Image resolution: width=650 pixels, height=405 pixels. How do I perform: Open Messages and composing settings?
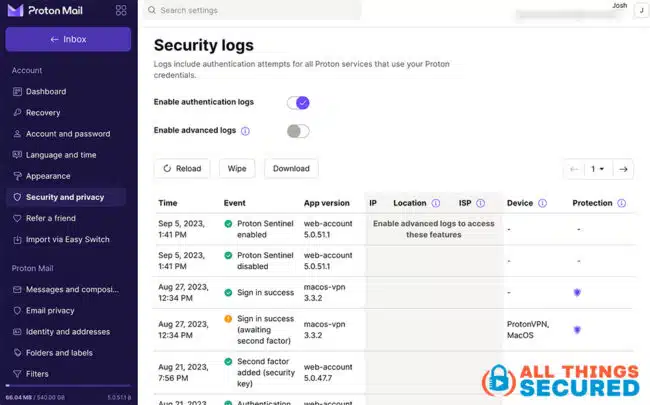pyautogui.click(x=66, y=289)
